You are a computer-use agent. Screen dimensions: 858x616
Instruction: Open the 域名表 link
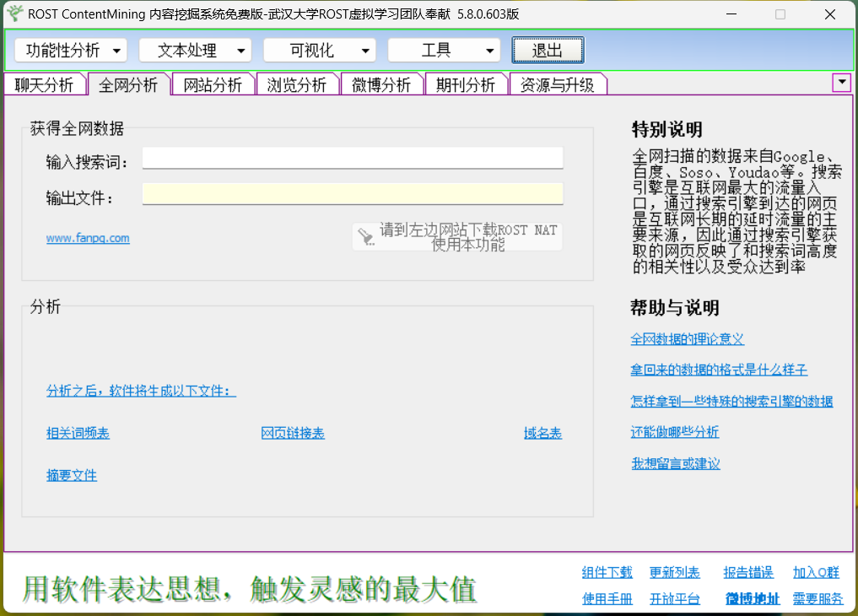click(x=542, y=432)
